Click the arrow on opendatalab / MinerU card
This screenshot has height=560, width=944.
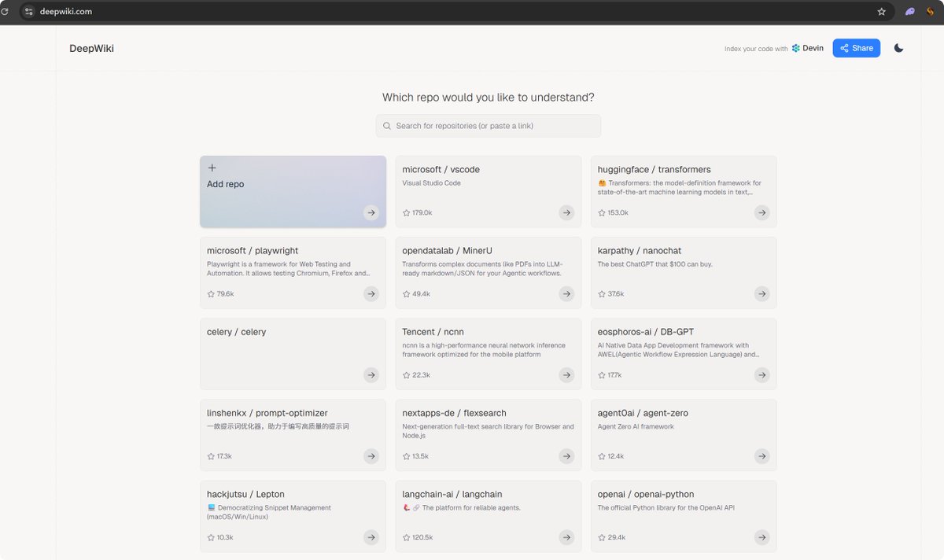coord(566,293)
